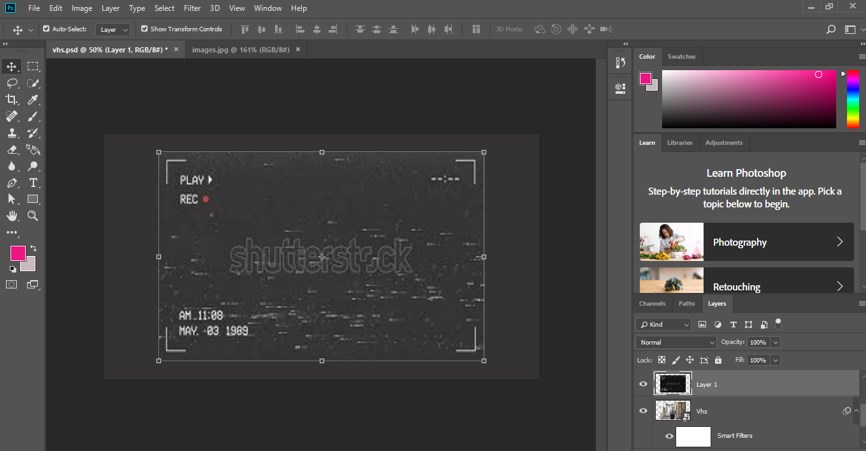Open the layer Kind filter dropdown

[664, 325]
